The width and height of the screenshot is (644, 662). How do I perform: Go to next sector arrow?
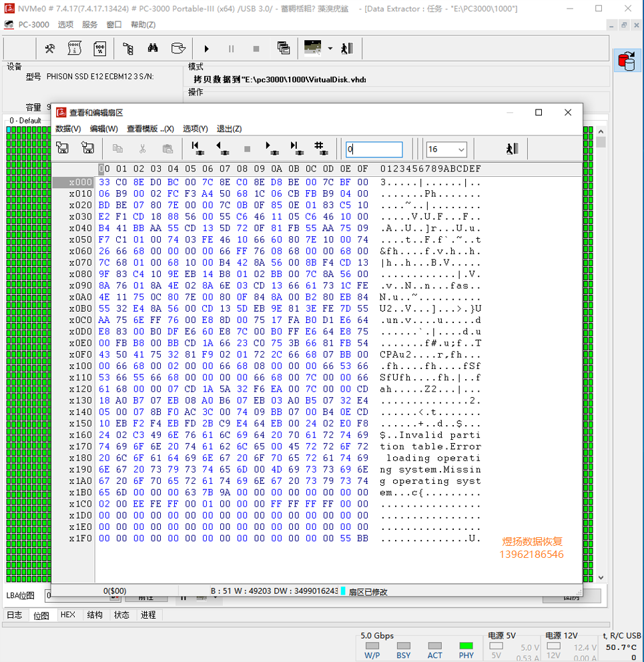point(272,148)
